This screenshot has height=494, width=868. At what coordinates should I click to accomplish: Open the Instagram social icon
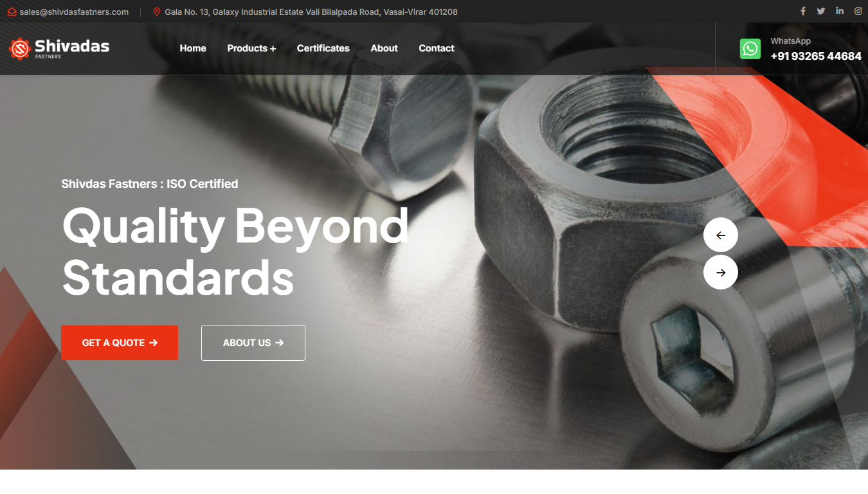(x=858, y=11)
